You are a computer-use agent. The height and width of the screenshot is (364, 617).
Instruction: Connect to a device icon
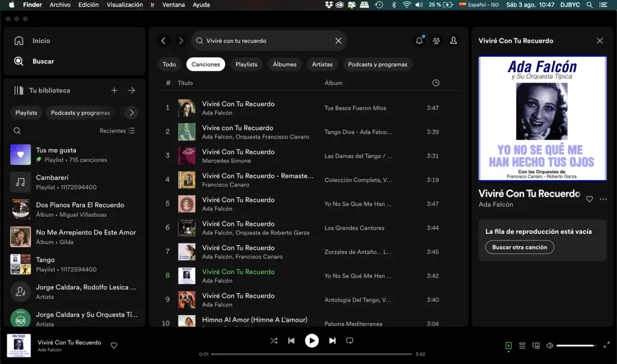click(x=536, y=345)
